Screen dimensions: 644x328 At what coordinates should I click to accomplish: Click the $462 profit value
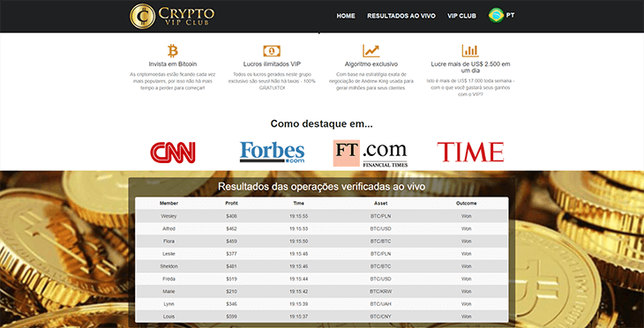[x=232, y=228]
